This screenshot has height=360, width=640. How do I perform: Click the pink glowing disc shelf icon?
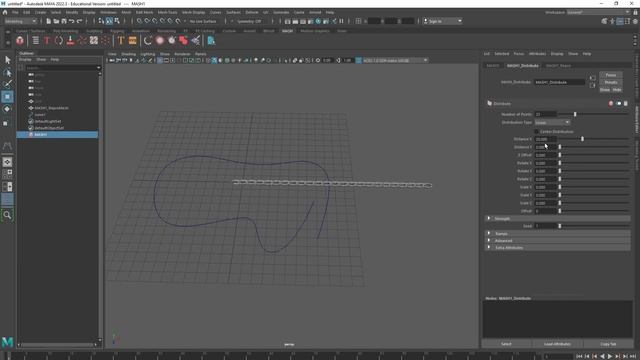tap(160, 40)
